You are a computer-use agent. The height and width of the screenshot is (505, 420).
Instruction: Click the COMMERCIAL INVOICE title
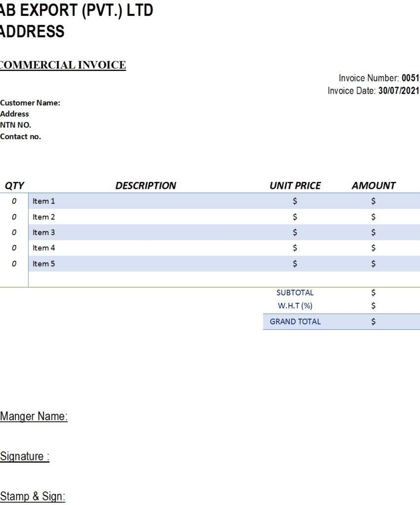point(63,65)
